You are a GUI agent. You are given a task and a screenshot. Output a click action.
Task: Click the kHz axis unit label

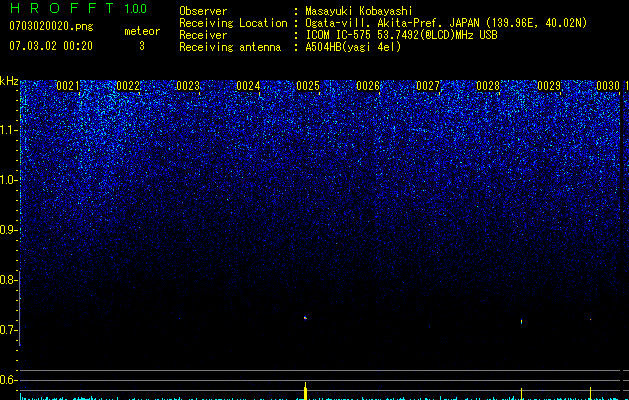(x=9, y=81)
